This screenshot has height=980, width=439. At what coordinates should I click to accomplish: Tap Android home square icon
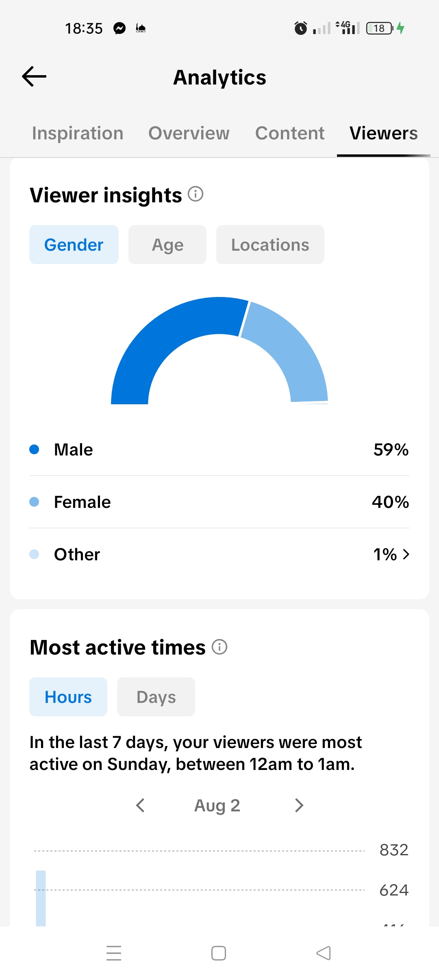(219, 953)
